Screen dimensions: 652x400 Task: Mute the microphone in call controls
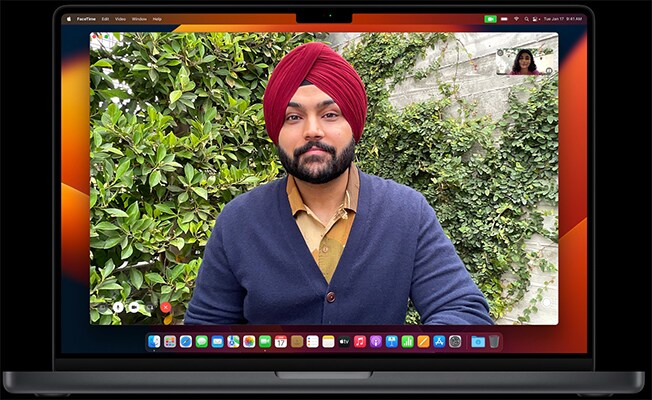118,307
